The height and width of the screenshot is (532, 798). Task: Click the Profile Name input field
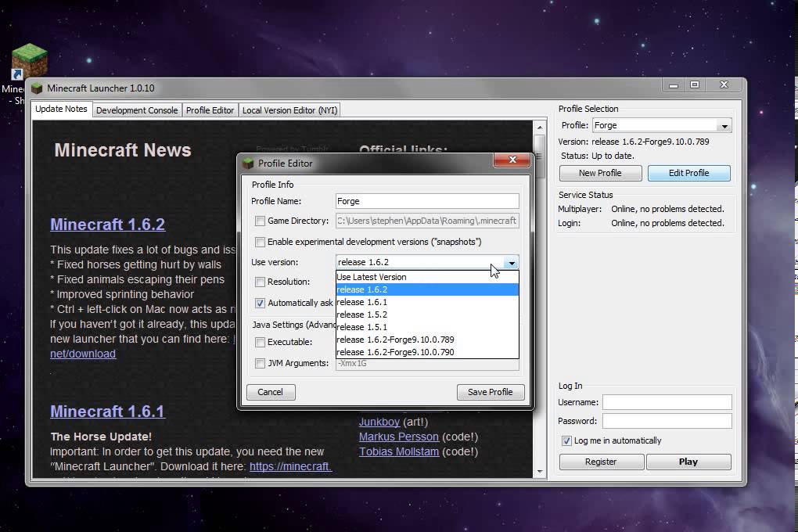coord(427,201)
